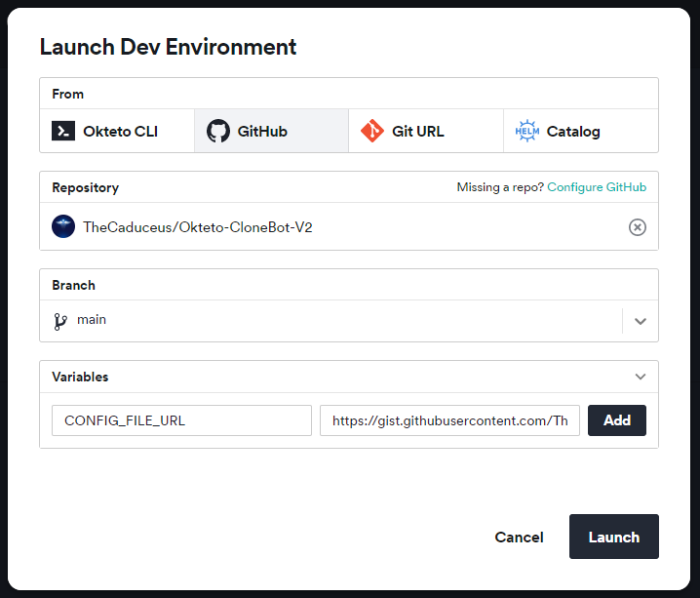
Task: Select the Git URL source tab
Action: [x=426, y=132]
